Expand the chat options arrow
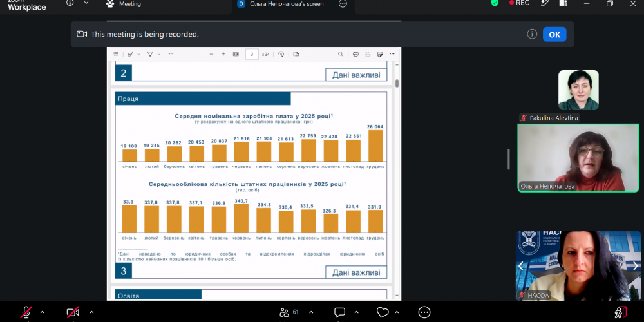Screen dimensions: 644x322 [x=356, y=312]
